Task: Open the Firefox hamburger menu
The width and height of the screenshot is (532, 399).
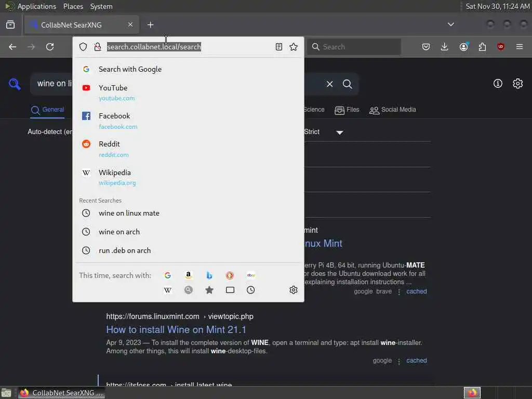Action: click(520, 46)
